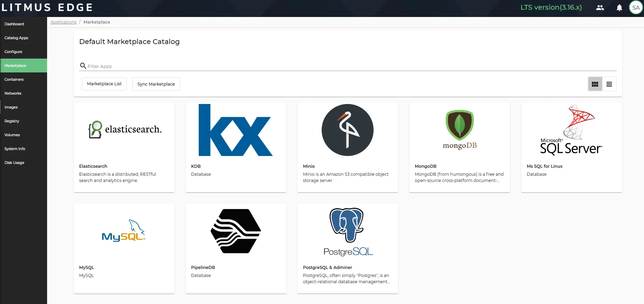
Task: Open System Info in sidebar
Action: click(24, 149)
